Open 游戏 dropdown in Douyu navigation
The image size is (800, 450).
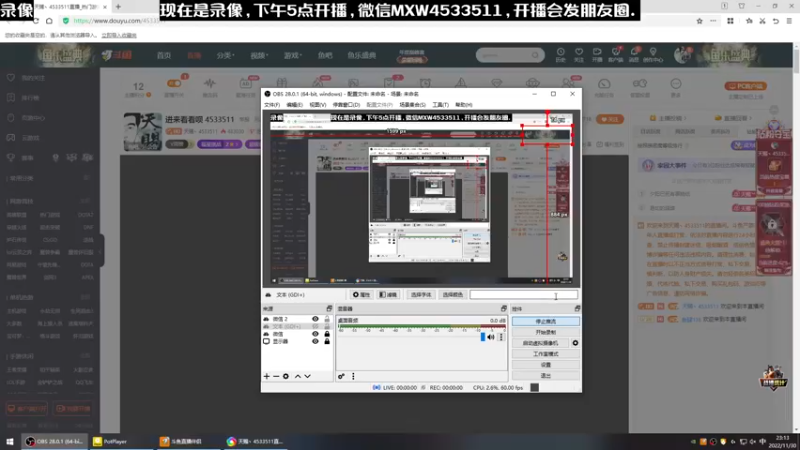[293, 56]
